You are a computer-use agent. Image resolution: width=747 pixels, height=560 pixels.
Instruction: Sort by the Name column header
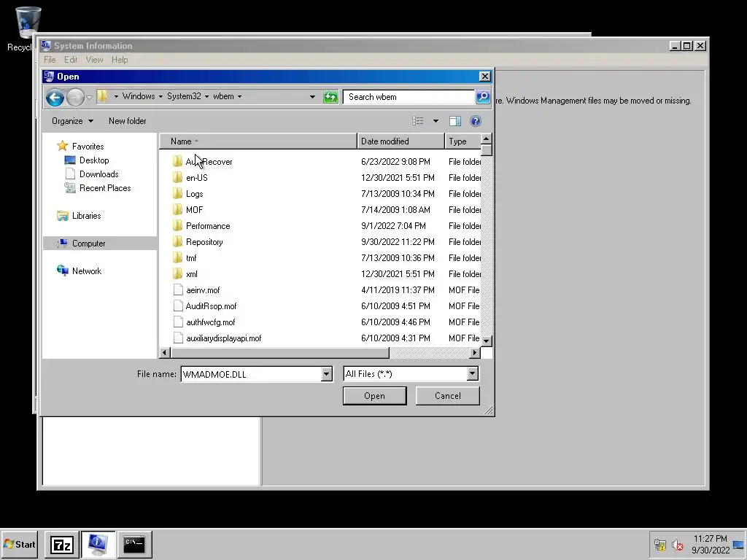pos(258,141)
